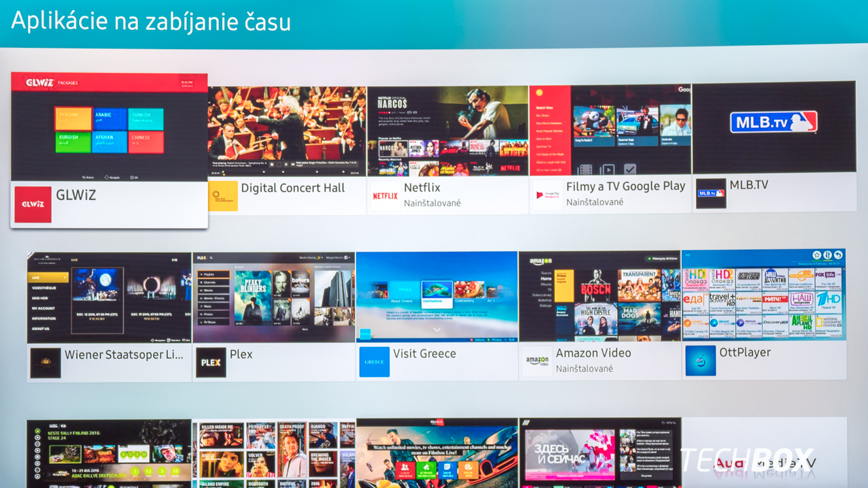Select the Visit Greece blue icon
Screen dimensions: 868x488
click(x=375, y=362)
